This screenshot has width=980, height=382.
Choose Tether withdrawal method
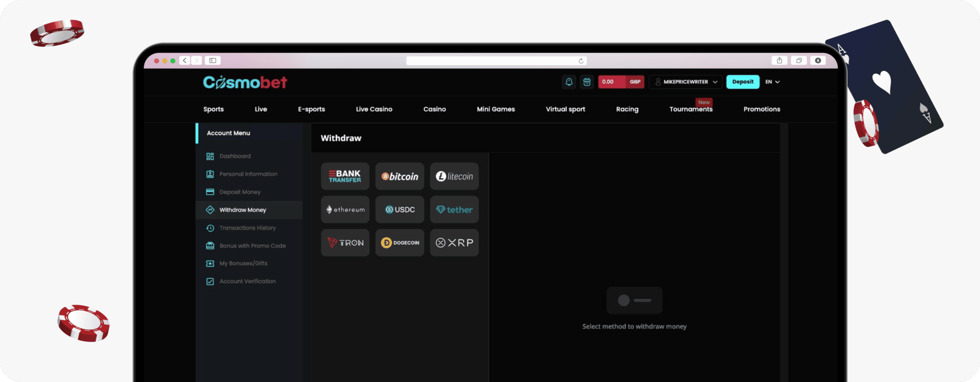455,210
